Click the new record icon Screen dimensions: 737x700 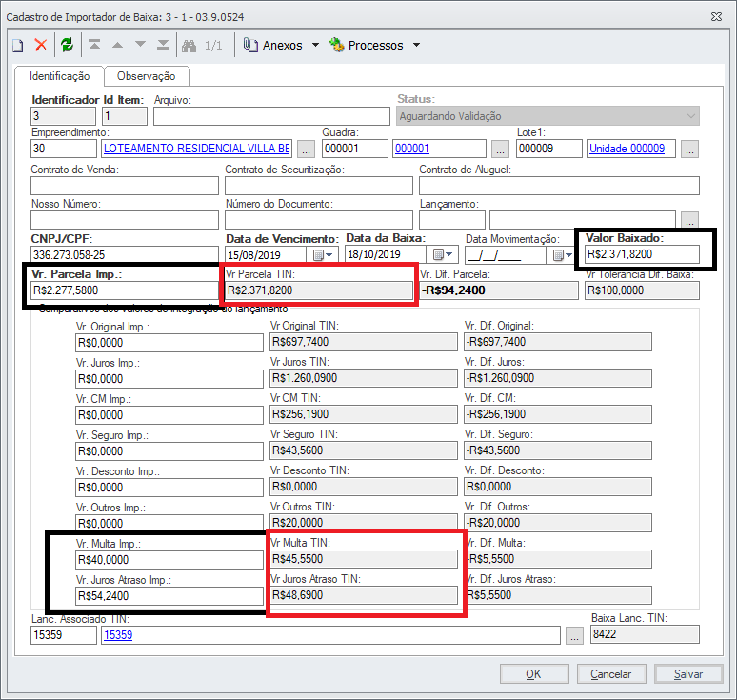(18, 46)
